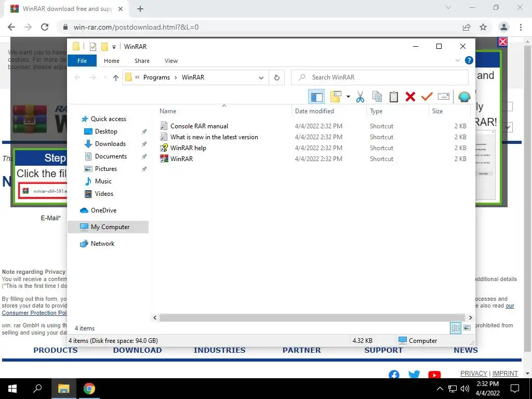
Task: Open the Quick Access Toolbar customize dropdown
Action: pyautogui.click(x=114, y=47)
